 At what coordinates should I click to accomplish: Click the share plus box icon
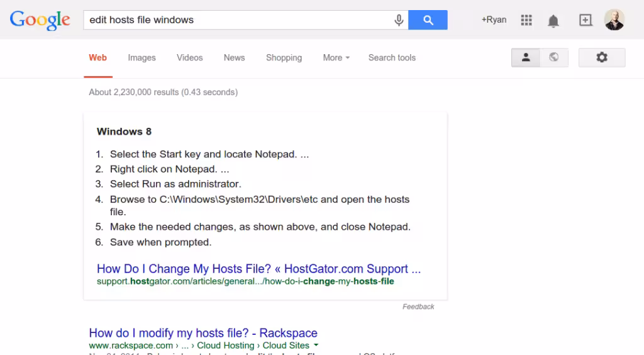pyautogui.click(x=586, y=20)
